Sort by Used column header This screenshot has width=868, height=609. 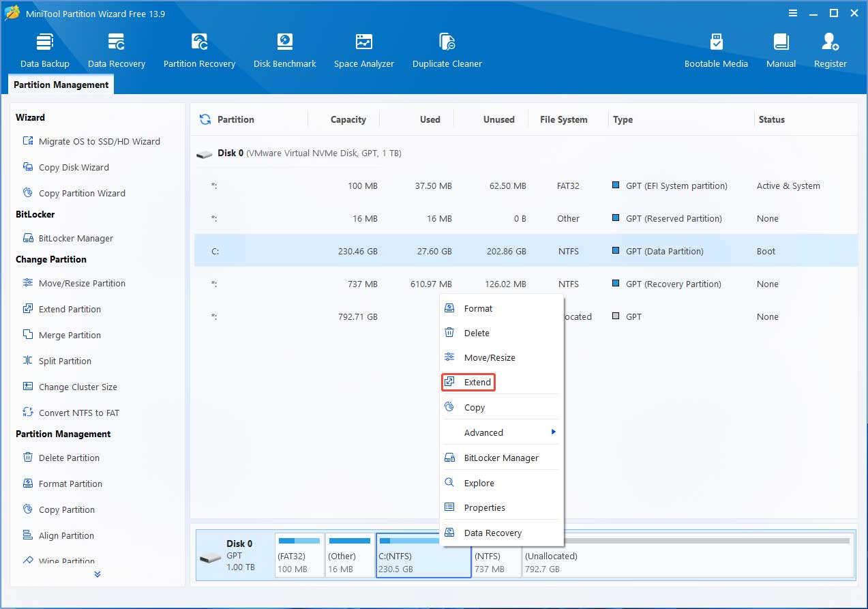click(x=430, y=119)
